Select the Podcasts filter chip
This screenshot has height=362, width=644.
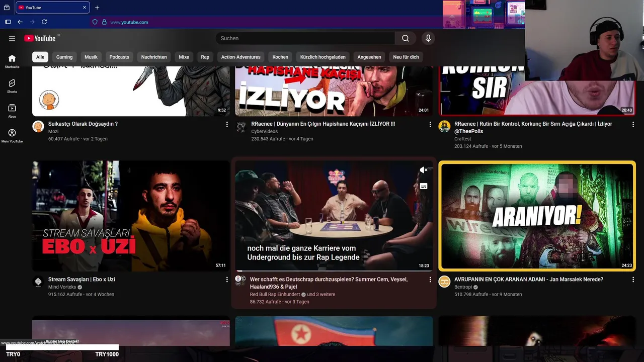(119, 57)
